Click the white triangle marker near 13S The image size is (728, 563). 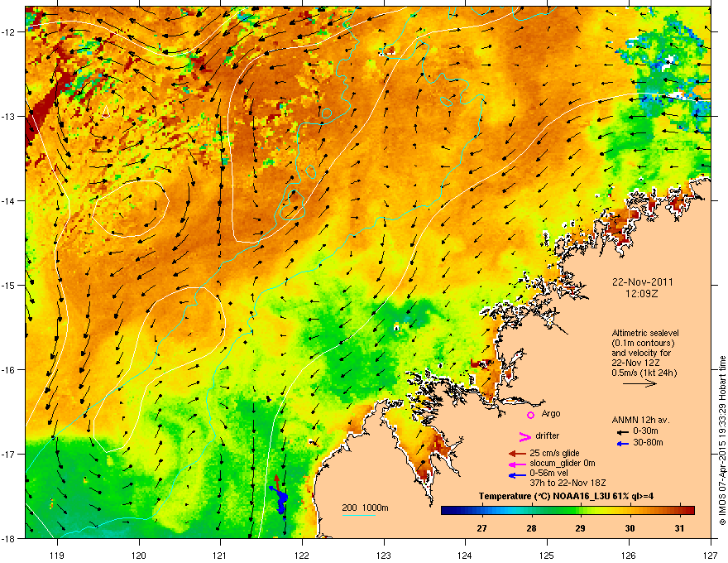106,111
